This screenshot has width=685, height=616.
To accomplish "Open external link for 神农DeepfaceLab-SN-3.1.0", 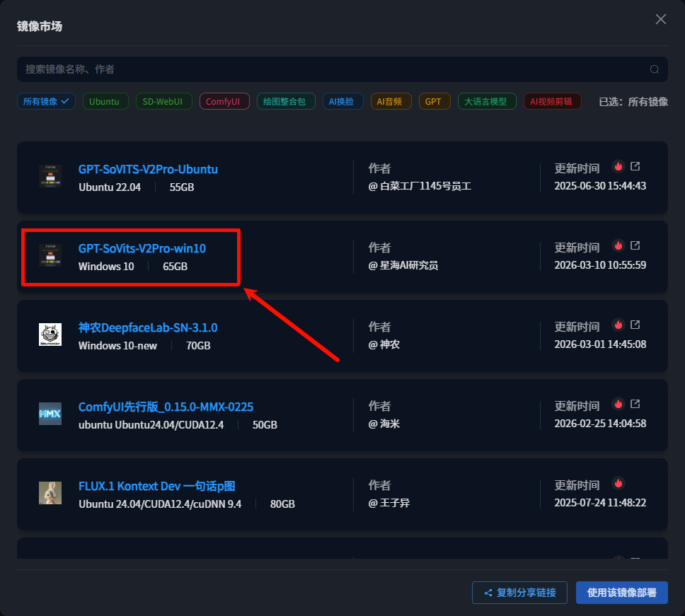I will click(635, 325).
